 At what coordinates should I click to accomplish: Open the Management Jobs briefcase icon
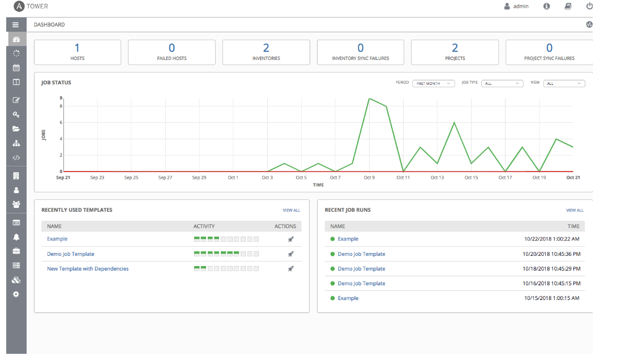(16, 251)
